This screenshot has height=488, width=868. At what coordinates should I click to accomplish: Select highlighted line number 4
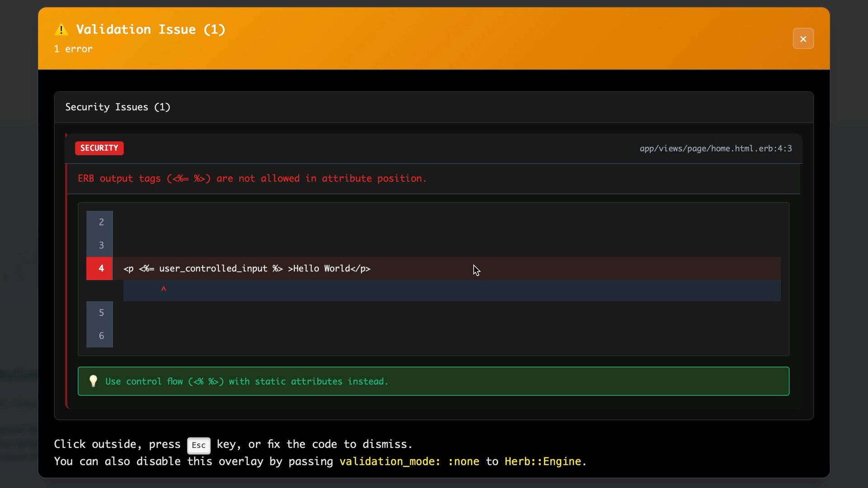point(101,268)
